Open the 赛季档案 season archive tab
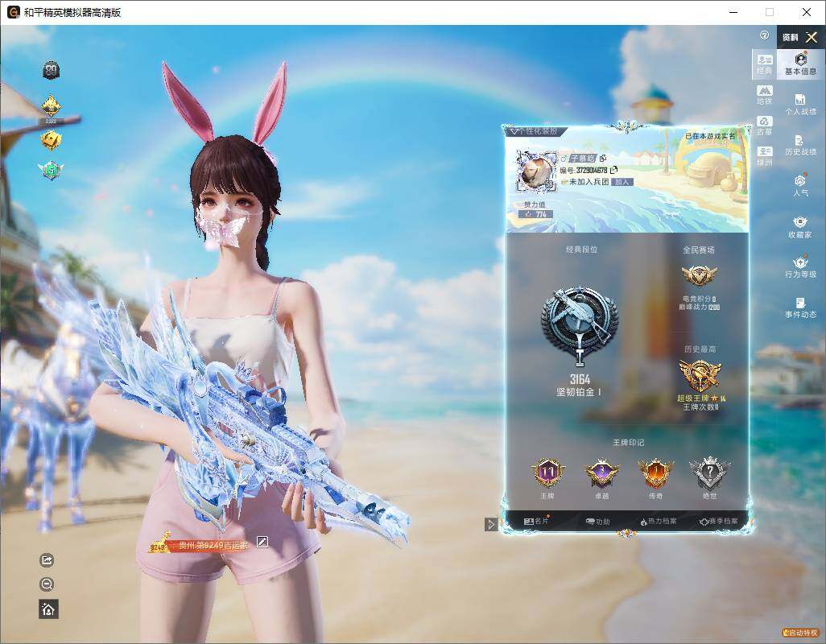The image size is (826, 644). (x=719, y=522)
